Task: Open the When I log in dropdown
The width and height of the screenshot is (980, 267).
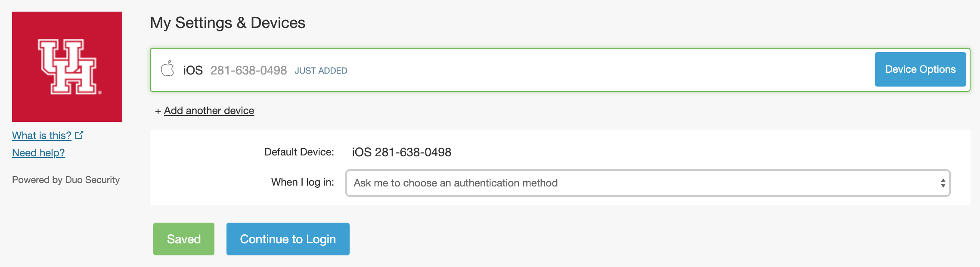Action: click(x=647, y=183)
